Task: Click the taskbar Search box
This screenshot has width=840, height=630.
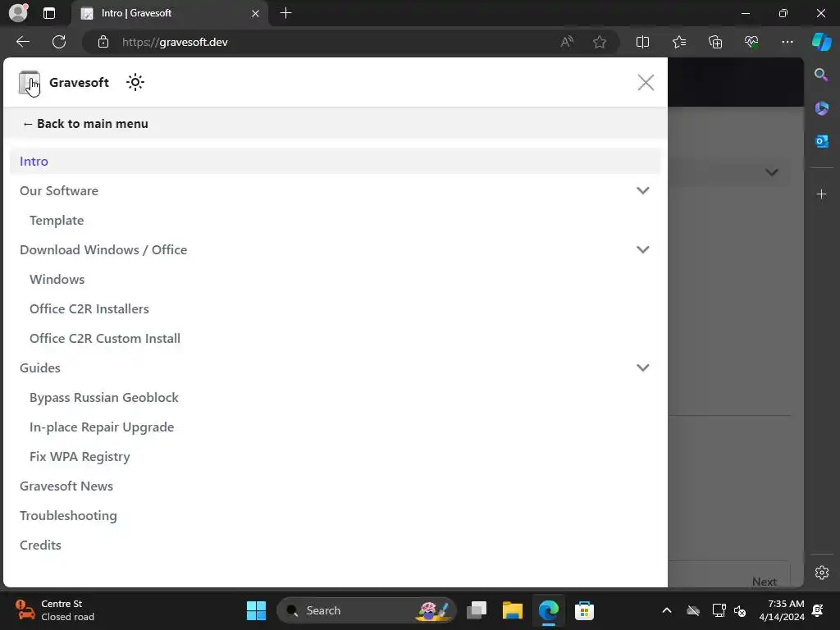Action: click(x=367, y=610)
